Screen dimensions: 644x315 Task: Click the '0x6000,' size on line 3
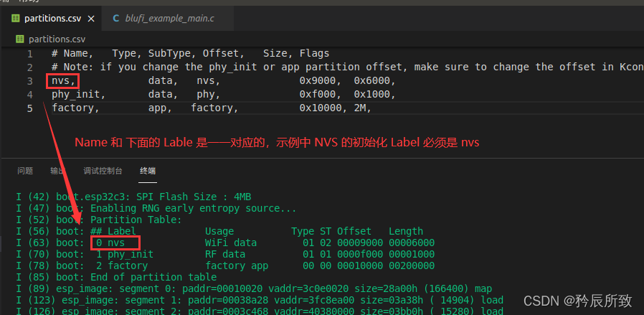(374, 81)
